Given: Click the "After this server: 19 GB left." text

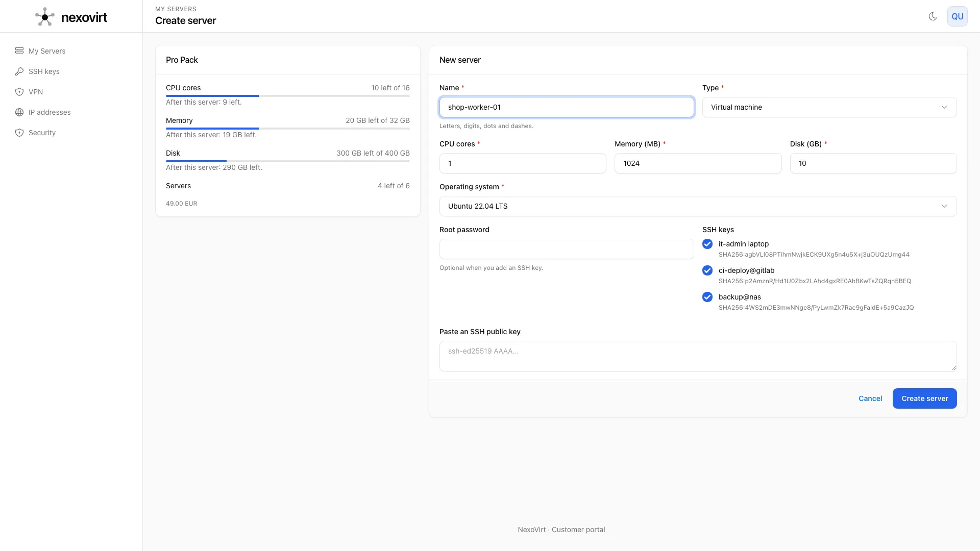Looking at the screenshot, I should pos(211,135).
